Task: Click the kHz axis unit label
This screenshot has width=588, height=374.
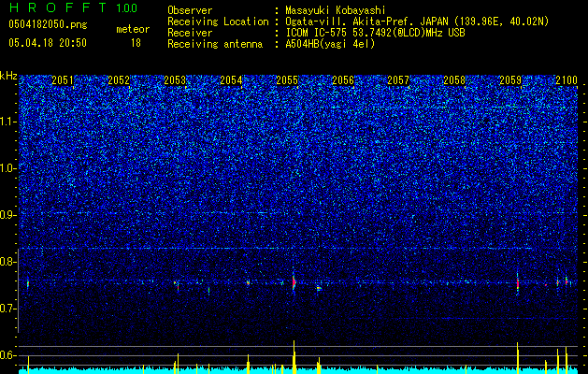Action: (x=8, y=76)
